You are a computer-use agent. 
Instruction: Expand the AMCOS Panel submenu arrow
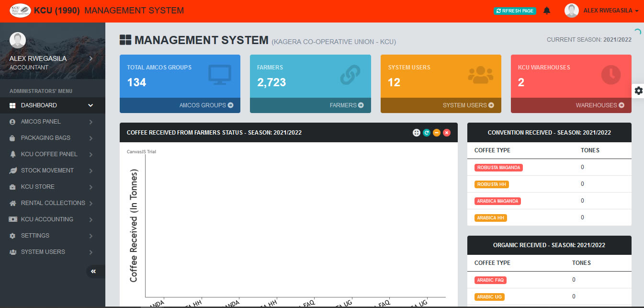(x=90, y=122)
